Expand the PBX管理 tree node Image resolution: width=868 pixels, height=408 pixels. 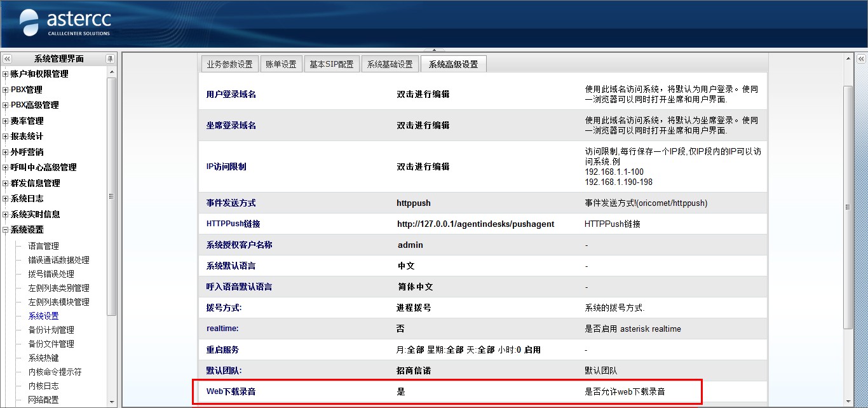pyautogui.click(x=6, y=90)
